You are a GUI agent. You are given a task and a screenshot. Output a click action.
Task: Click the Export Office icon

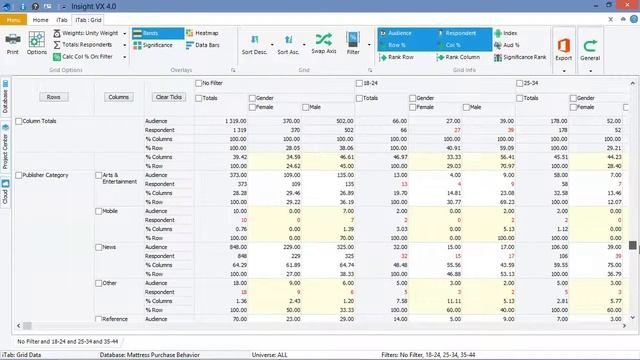pyautogui.click(x=564, y=45)
